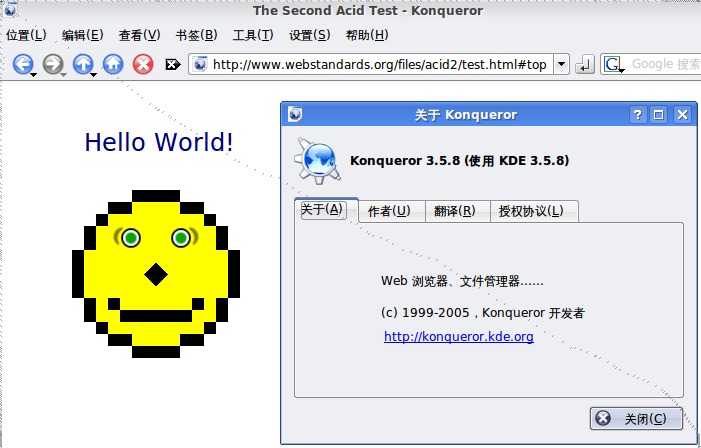Click the smiley's diamond nose
The image size is (701, 448).
(x=156, y=275)
